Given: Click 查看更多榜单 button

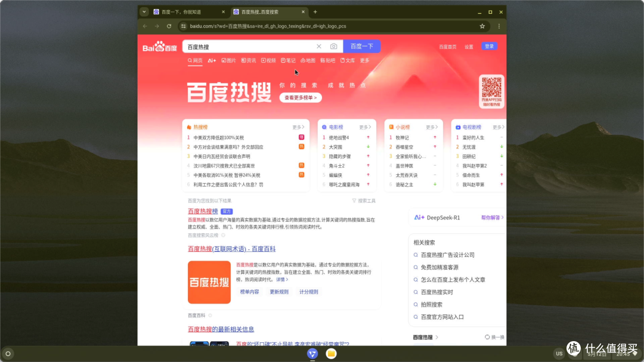Looking at the screenshot, I should 301,98.
